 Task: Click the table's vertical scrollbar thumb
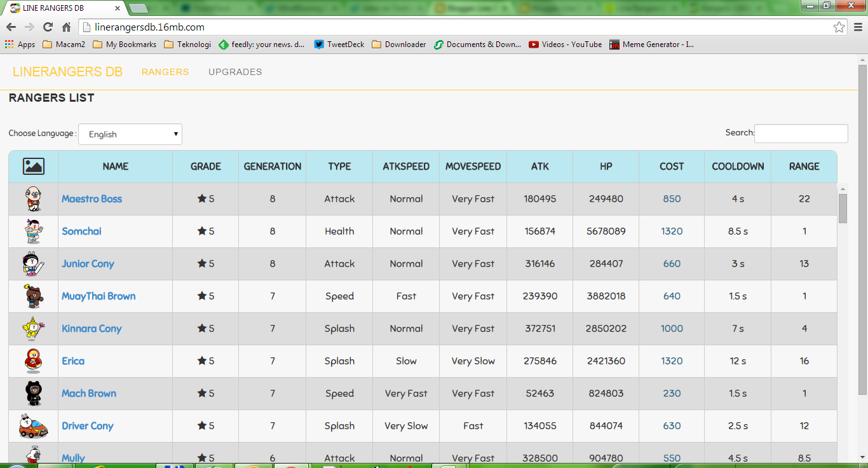(843, 209)
